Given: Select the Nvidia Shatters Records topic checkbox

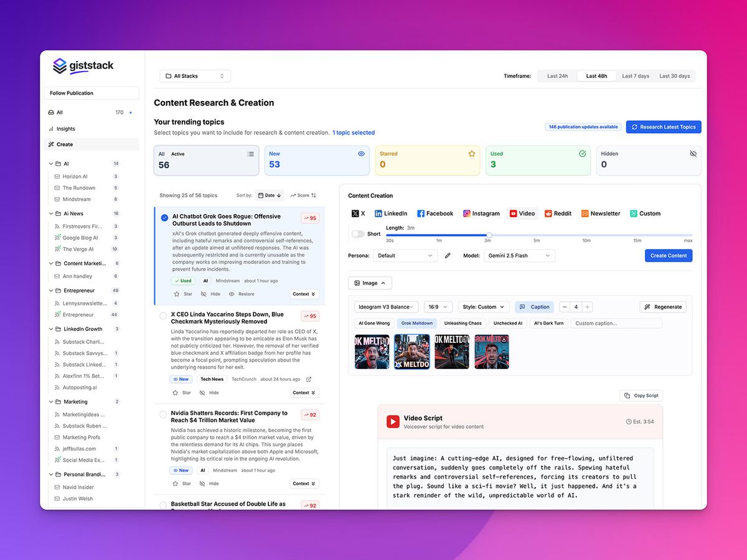Looking at the screenshot, I should click(x=163, y=414).
